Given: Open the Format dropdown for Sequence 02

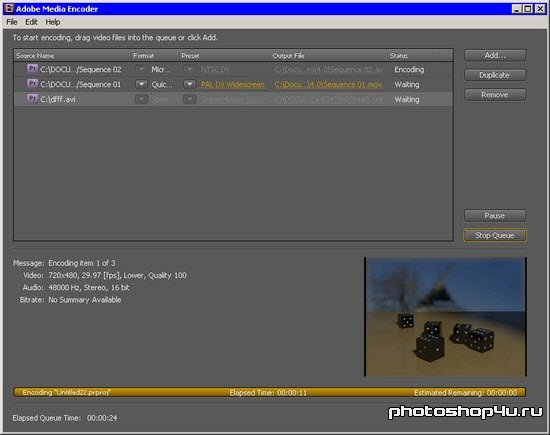Looking at the screenshot, I should [x=141, y=69].
